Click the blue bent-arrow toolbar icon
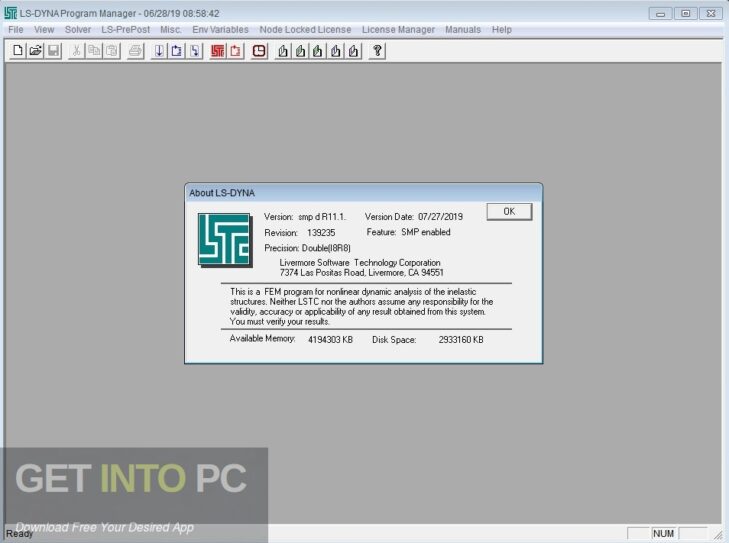The height and width of the screenshot is (543, 729). click(x=194, y=51)
